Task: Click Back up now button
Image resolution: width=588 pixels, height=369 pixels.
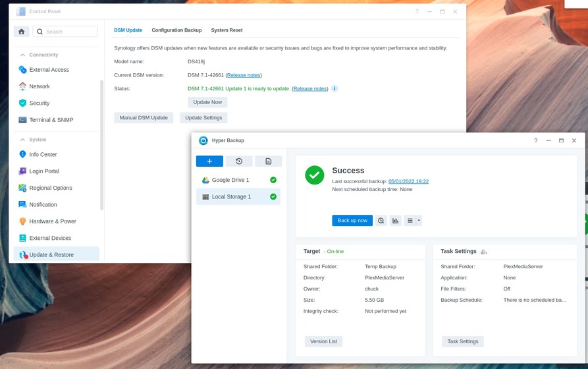Action: click(352, 220)
